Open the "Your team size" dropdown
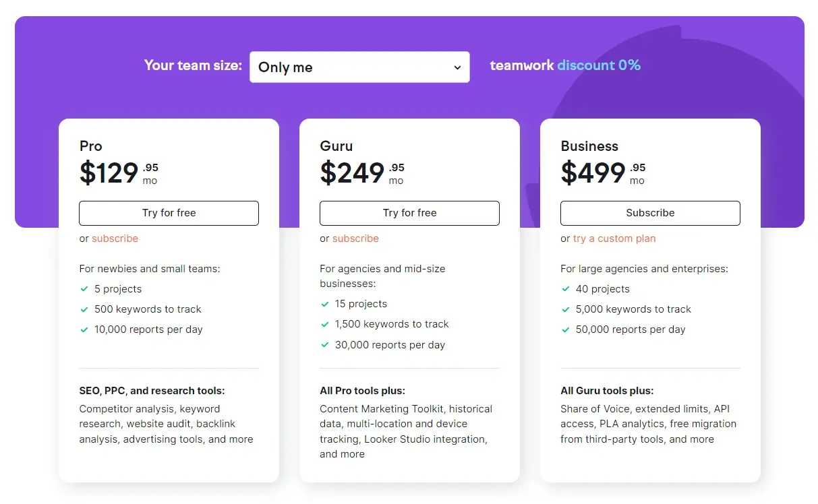The image size is (818, 504). [359, 67]
